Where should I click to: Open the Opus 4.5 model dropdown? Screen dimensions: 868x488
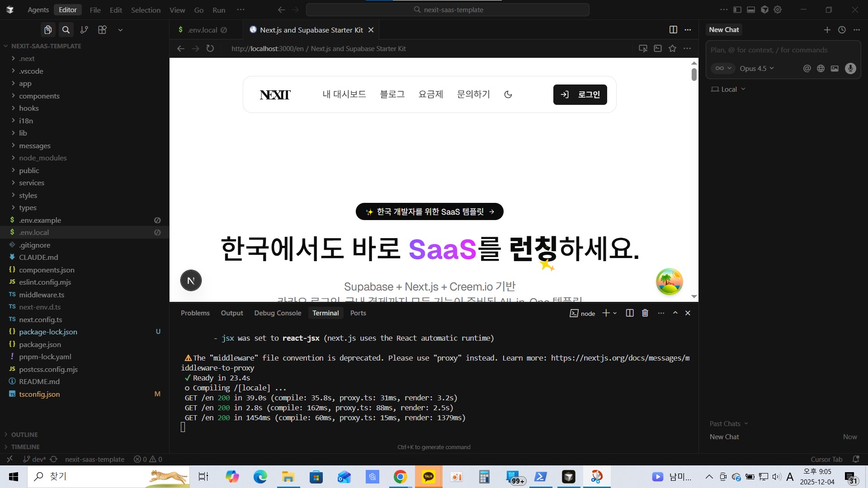point(756,68)
